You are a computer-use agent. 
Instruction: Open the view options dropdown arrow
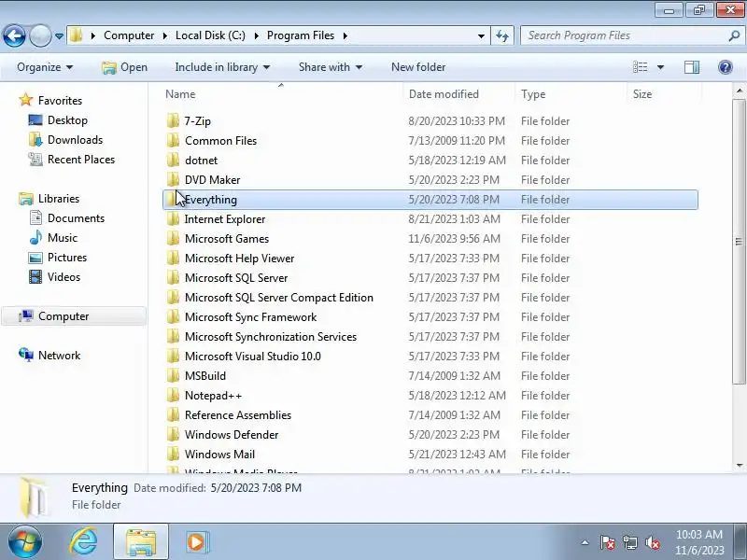click(660, 67)
